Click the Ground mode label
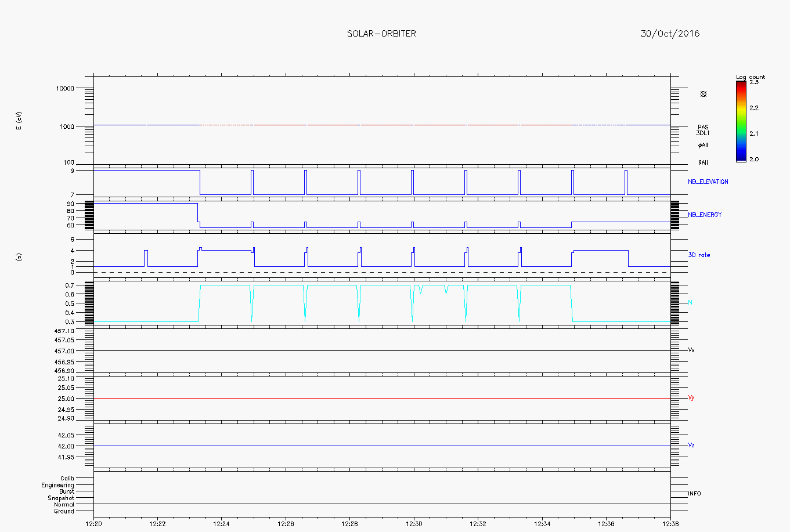The image size is (790, 532). 64,511
